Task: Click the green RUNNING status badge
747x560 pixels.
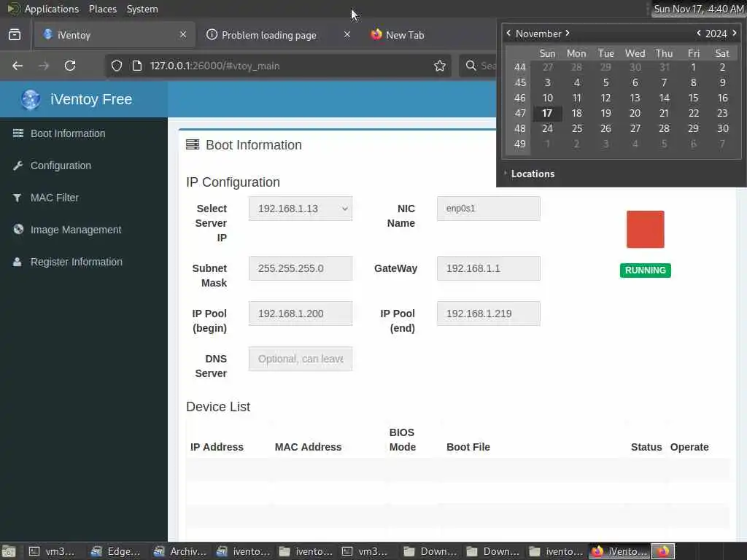Action: (645, 270)
